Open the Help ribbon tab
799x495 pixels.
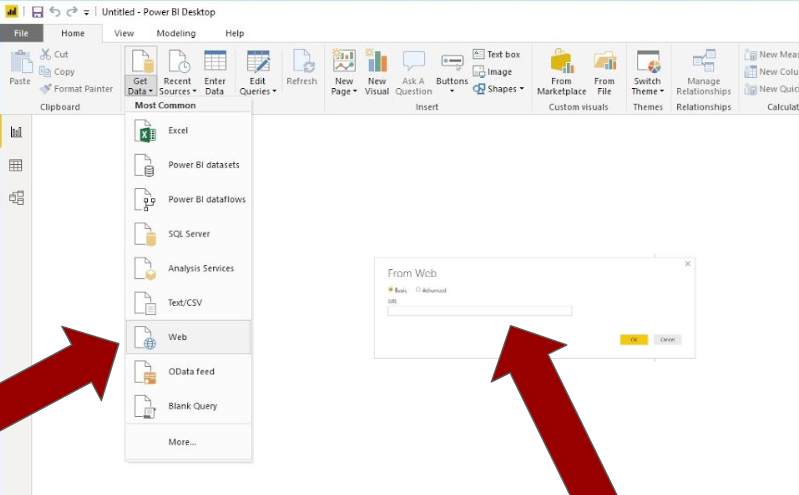pyautogui.click(x=234, y=33)
